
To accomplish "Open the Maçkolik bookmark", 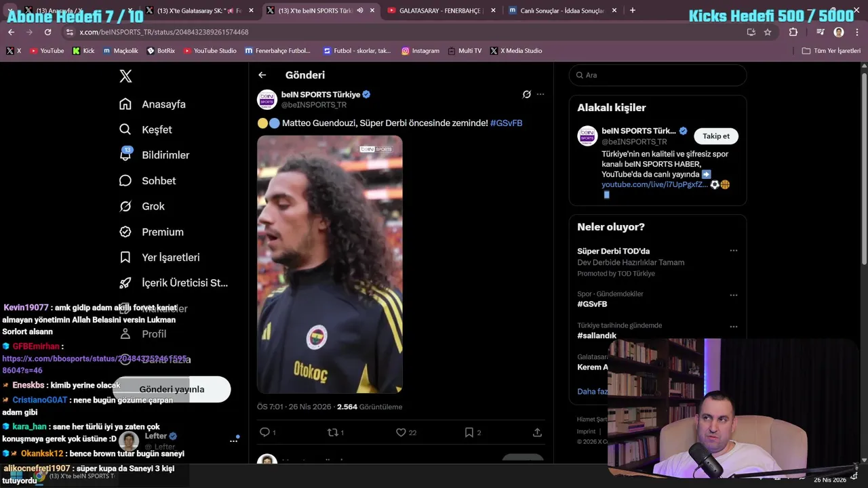I will (x=121, y=51).
